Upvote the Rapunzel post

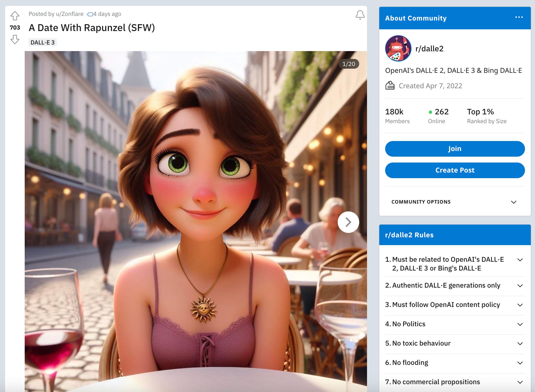pyautogui.click(x=15, y=16)
